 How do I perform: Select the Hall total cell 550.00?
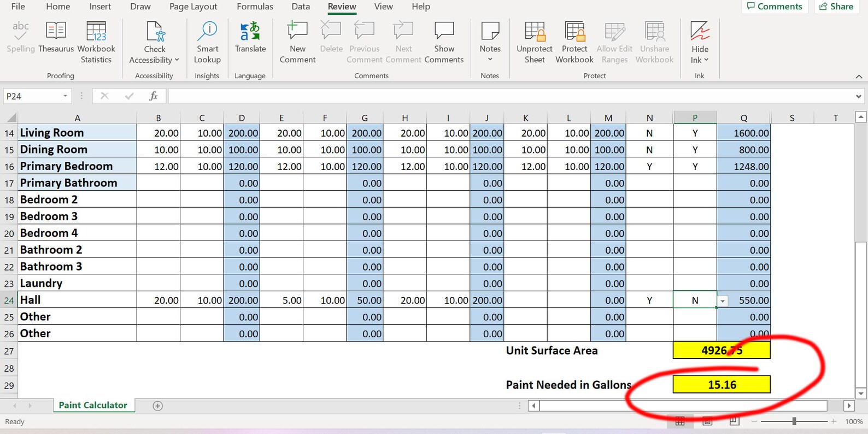point(743,300)
